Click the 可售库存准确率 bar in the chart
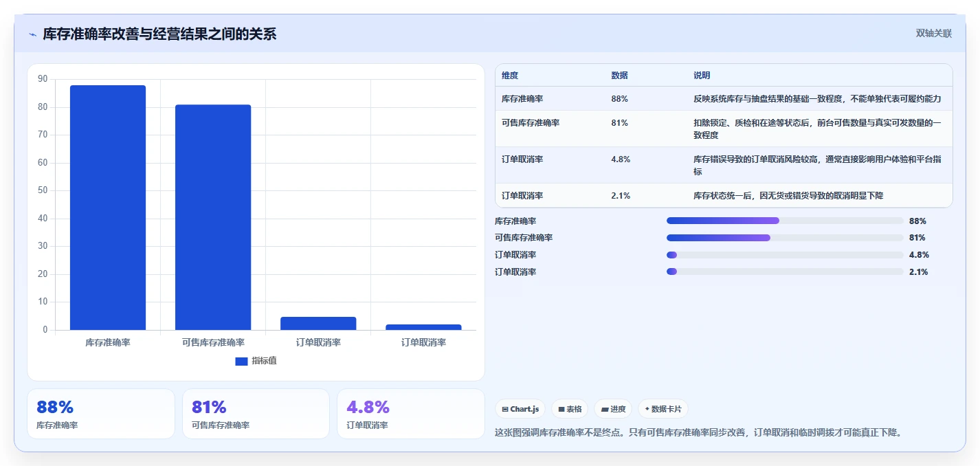 [x=213, y=217]
